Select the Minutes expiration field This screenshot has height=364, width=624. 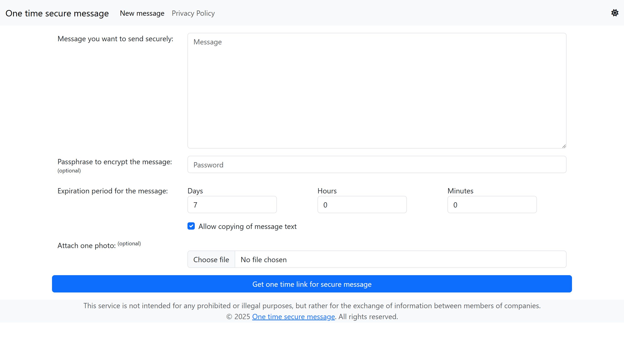coord(492,205)
